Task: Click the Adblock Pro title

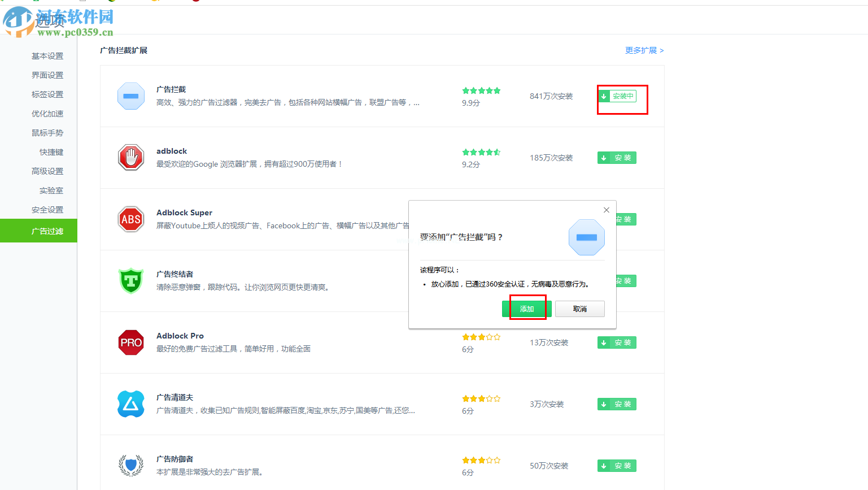Action: click(180, 336)
